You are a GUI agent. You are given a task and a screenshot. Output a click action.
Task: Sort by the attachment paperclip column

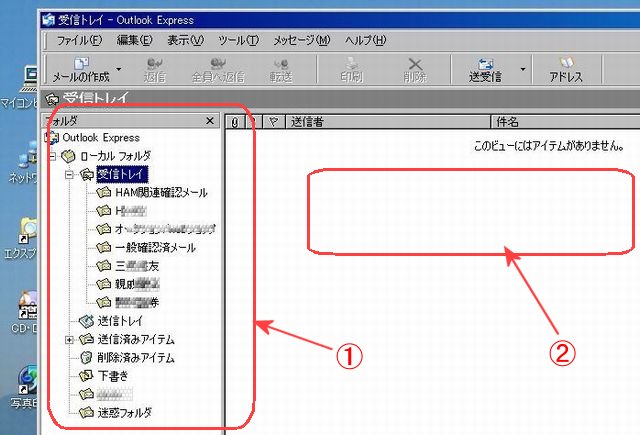(235, 122)
